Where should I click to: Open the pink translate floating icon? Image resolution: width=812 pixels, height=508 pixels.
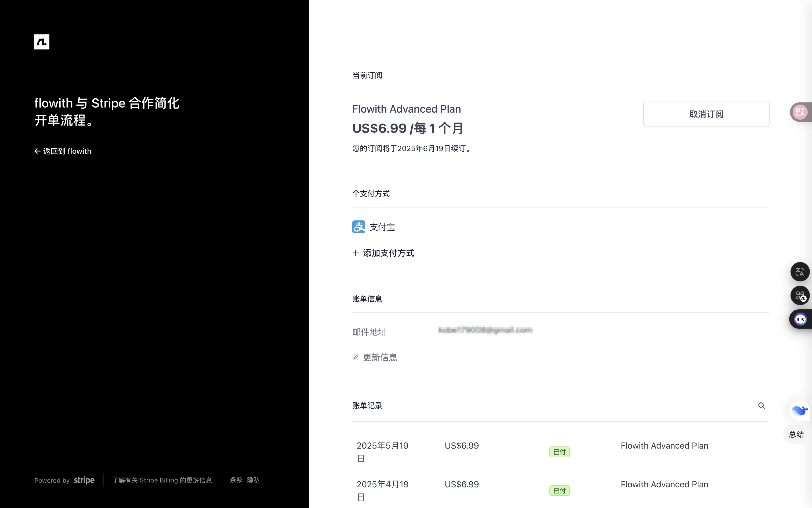800,112
